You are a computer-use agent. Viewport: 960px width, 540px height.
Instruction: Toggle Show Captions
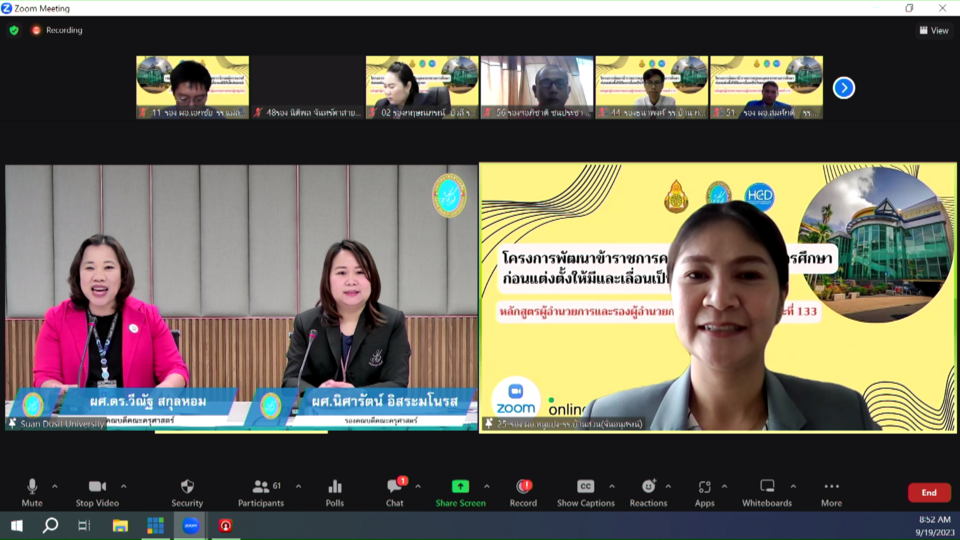[585, 491]
